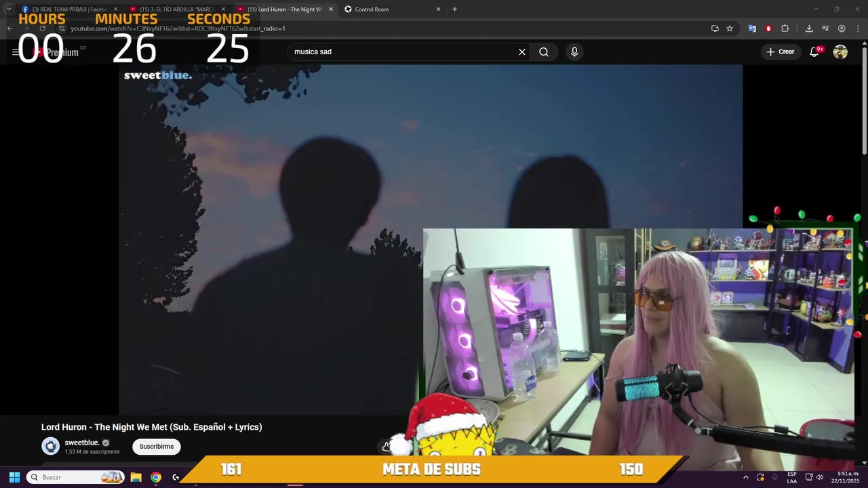Show hidden system tray icons chevron
The height and width of the screenshot is (488, 868).
(x=746, y=477)
